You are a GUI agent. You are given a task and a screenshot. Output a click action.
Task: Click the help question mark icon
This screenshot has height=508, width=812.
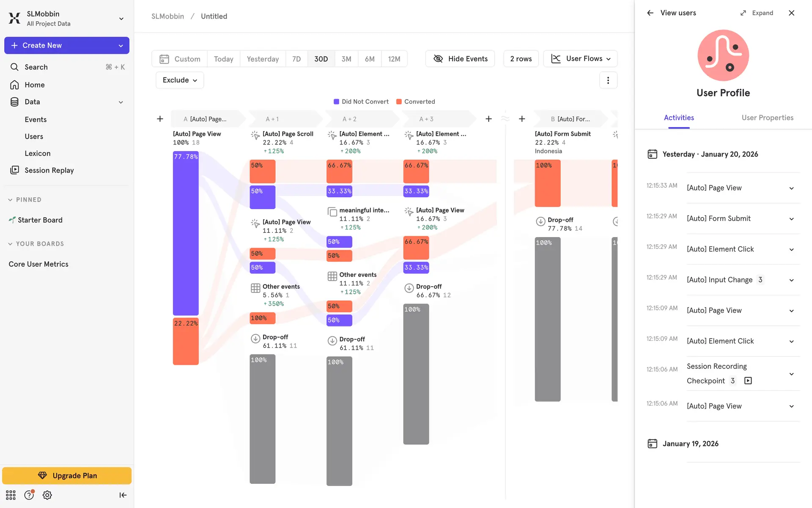click(29, 495)
